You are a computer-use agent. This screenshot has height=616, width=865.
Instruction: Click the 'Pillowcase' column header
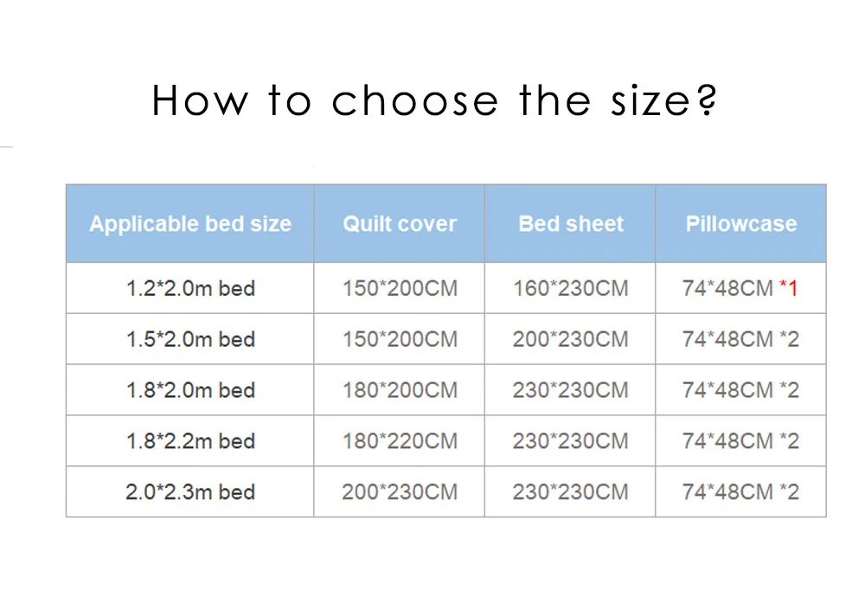click(741, 223)
